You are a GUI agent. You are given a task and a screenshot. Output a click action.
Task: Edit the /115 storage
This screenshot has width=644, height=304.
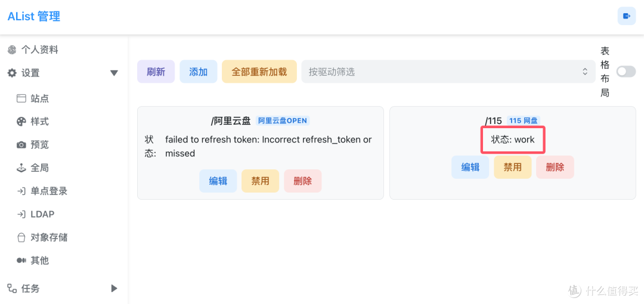tap(470, 167)
